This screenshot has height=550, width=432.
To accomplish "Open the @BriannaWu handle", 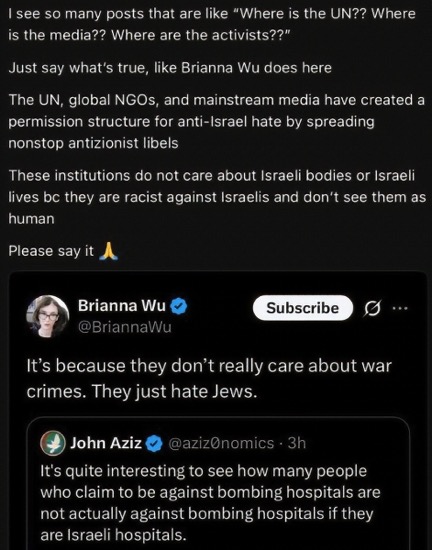I will pyautogui.click(x=125, y=327).
